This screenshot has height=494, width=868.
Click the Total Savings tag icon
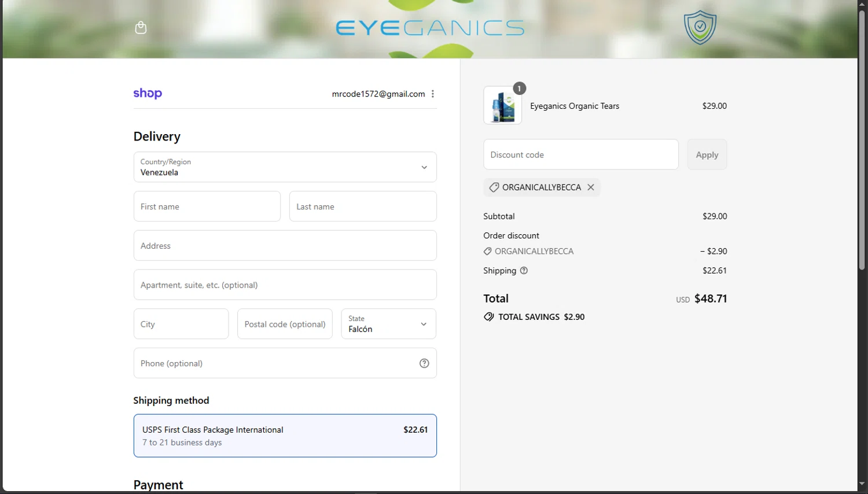pyautogui.click(x=489, y=317)
